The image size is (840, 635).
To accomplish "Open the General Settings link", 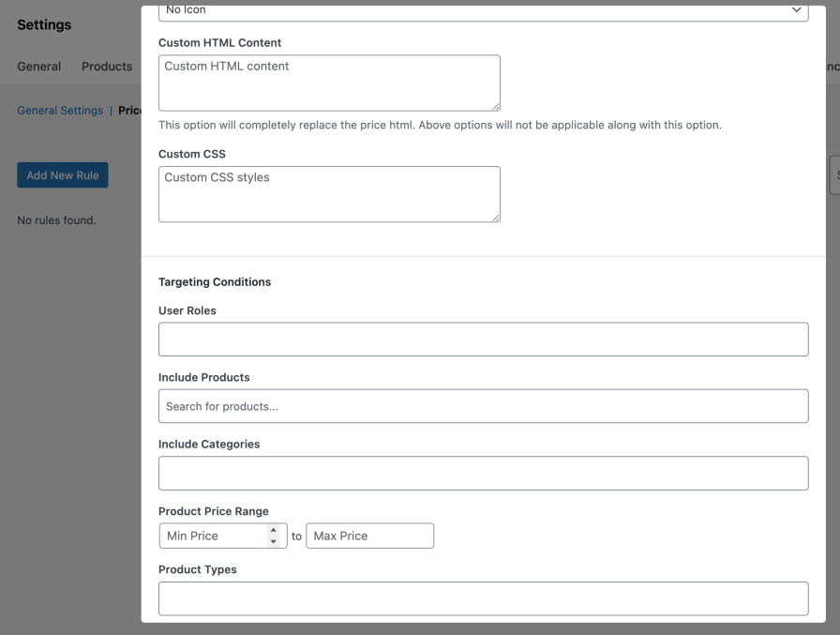I will click(60, 110).
